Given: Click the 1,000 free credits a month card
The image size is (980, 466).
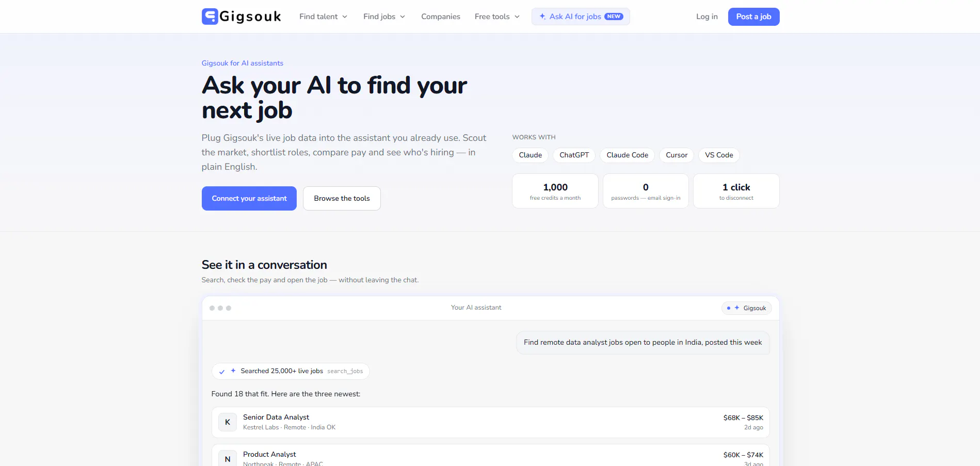Looking at the screenshot, I should point(555,191).
